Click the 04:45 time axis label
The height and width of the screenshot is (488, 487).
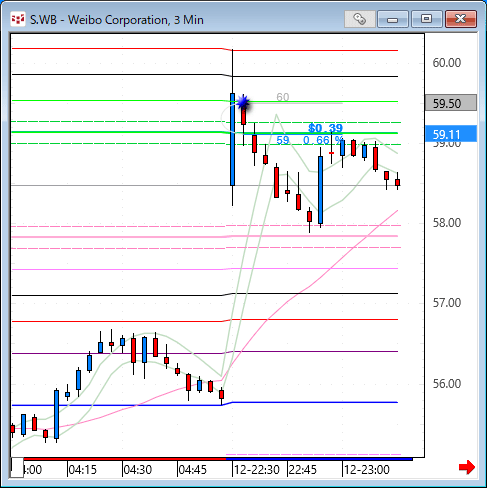coord(193,470)
